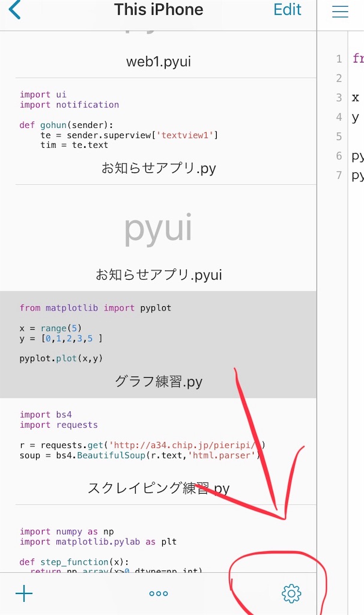Tap code preview with import numpy

click(111, 551)
